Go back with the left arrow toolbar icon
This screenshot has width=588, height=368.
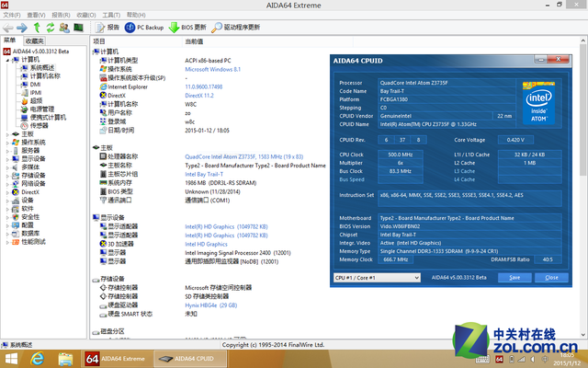pos(8,28)
